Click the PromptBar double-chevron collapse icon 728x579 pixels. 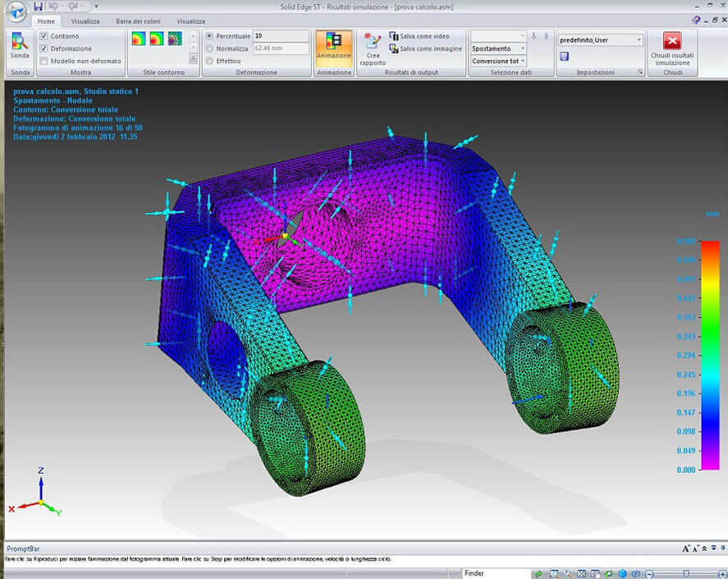[705, 549]
